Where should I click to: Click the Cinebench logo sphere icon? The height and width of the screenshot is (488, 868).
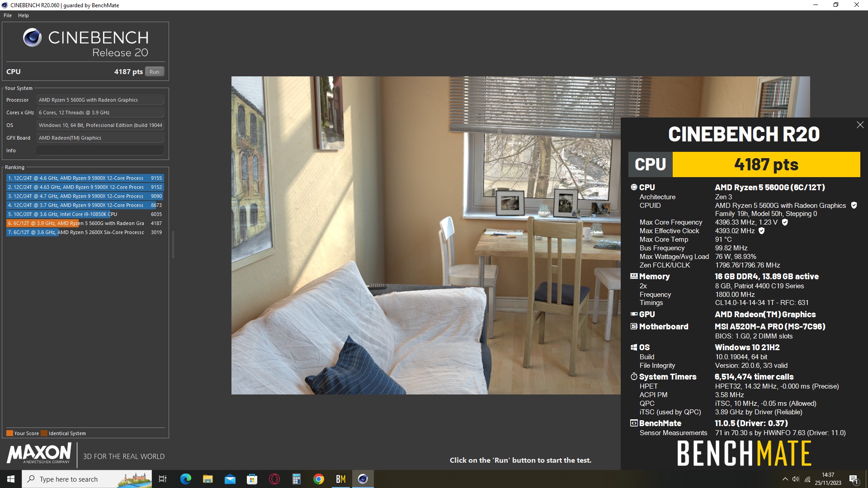pos(32,38)
